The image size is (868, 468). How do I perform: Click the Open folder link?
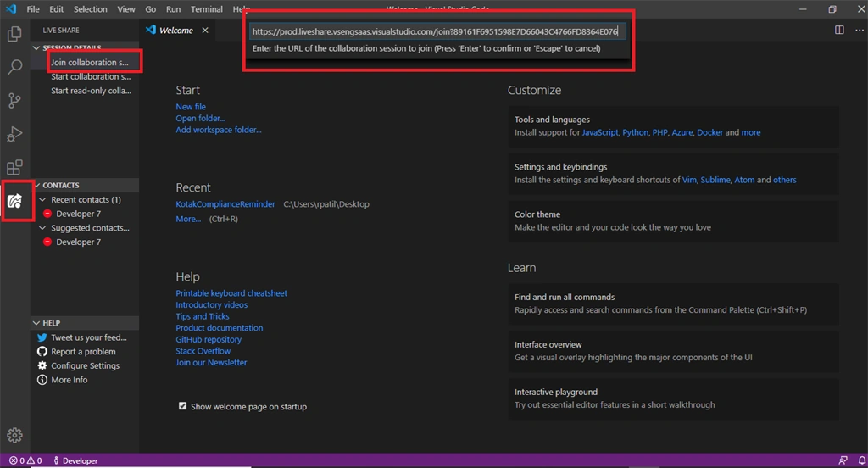pos(200,118)
